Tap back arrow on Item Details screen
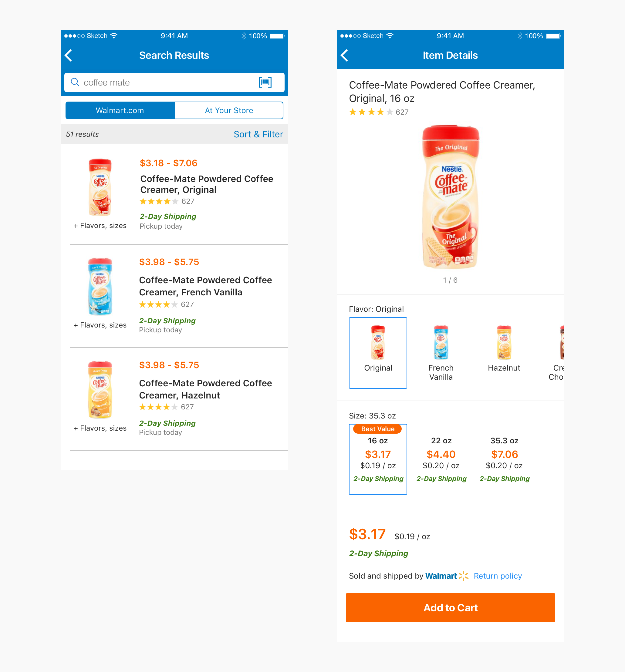The height and width of the screenshot is (672, 625). coord(345,55)
